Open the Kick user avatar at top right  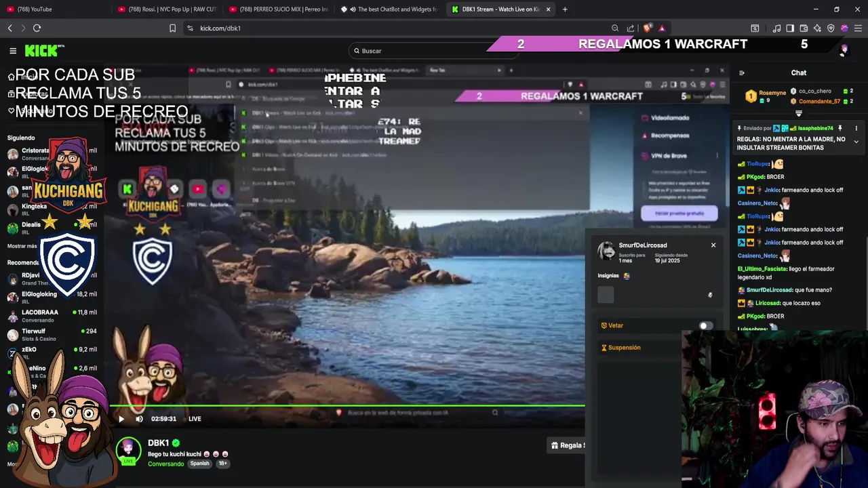844,50
